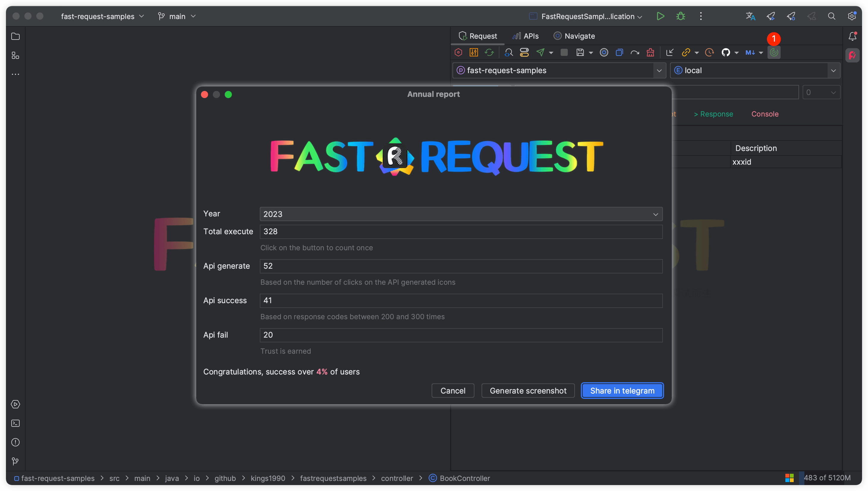868x491 pixels.
Task: Open the Year 2023 dropdown
Action: [461, 214]
